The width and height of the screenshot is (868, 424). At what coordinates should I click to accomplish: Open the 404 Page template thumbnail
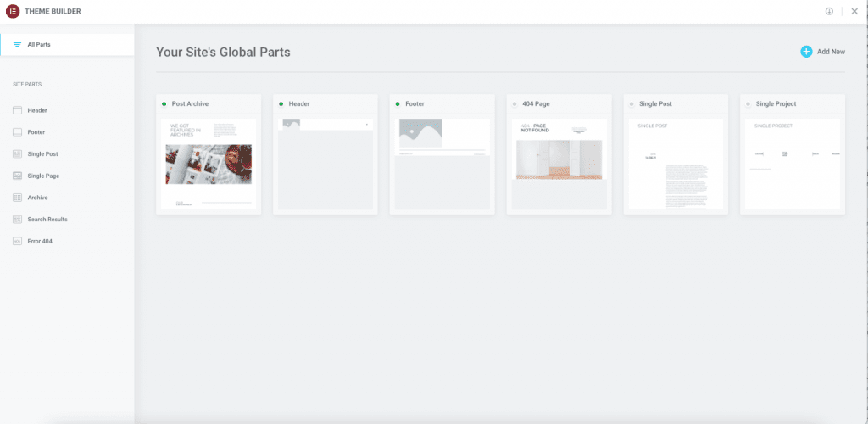(x=559, y=164)
